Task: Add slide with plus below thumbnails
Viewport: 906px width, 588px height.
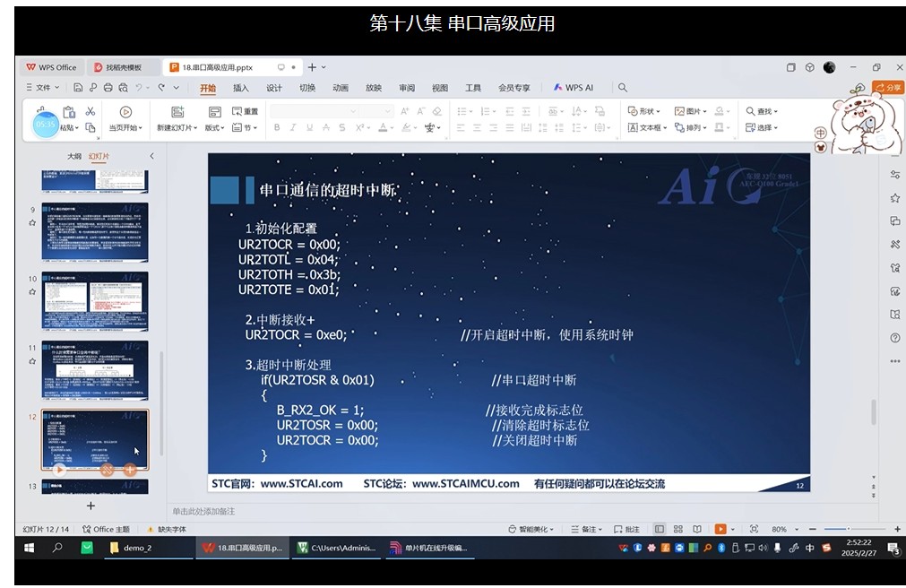Action: [91, 506]
